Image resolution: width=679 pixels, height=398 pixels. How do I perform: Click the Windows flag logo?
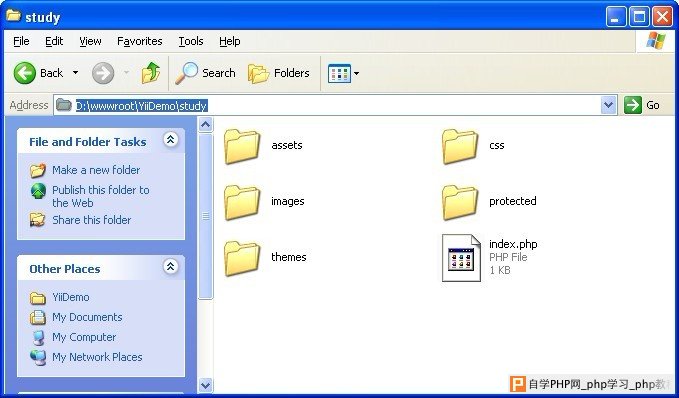[656, 41]
